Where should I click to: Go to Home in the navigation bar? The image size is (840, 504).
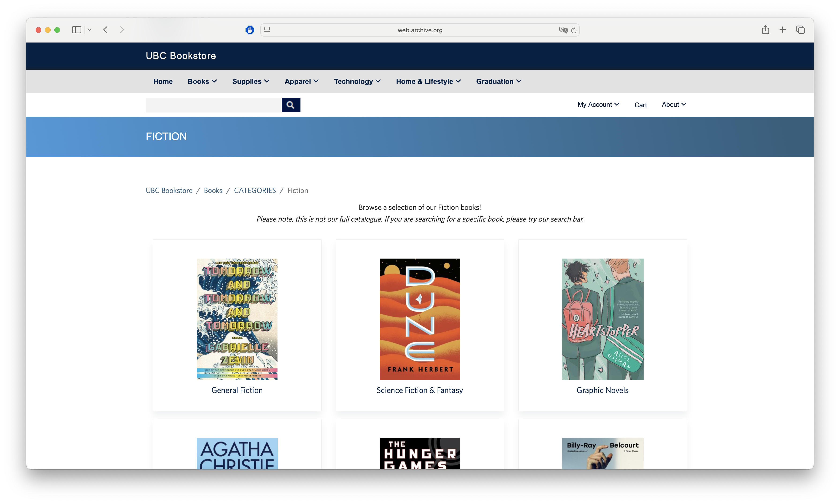tap(163, 82)
